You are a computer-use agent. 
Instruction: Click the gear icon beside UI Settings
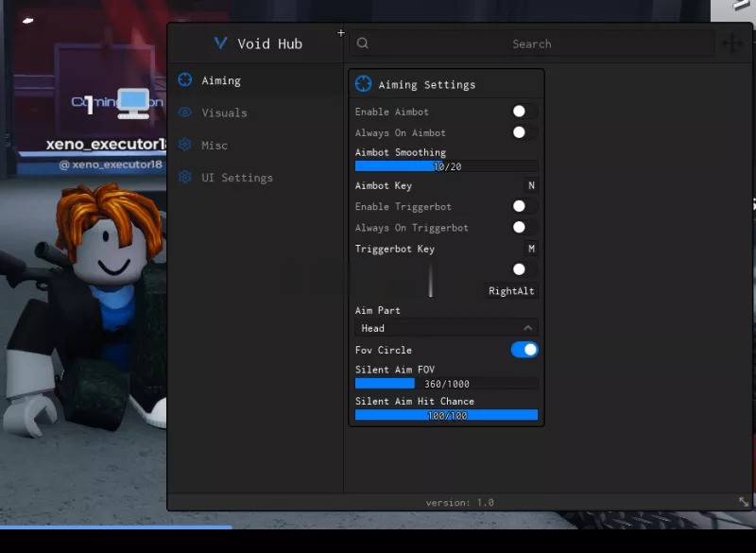pos(185,177)
